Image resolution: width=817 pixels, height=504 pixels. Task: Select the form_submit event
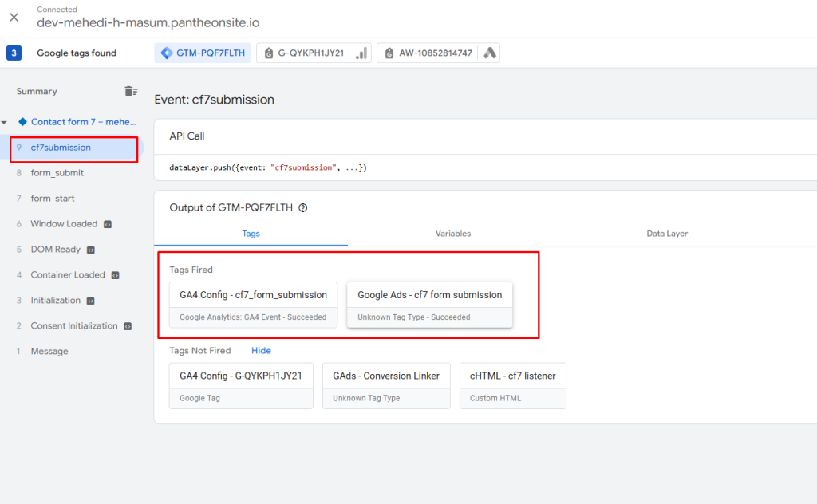[57, 173]
